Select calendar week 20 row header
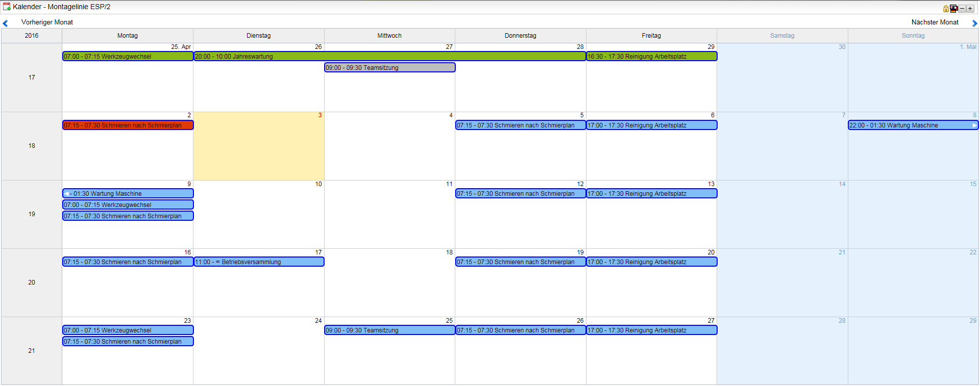Image resolution: width=980 pixels, height=386 pixels. 32,282
